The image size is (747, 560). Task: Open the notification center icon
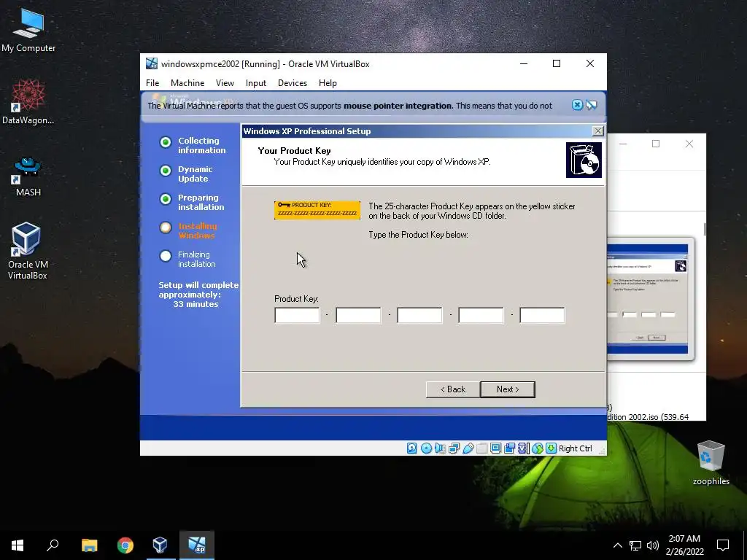(723, 545)
